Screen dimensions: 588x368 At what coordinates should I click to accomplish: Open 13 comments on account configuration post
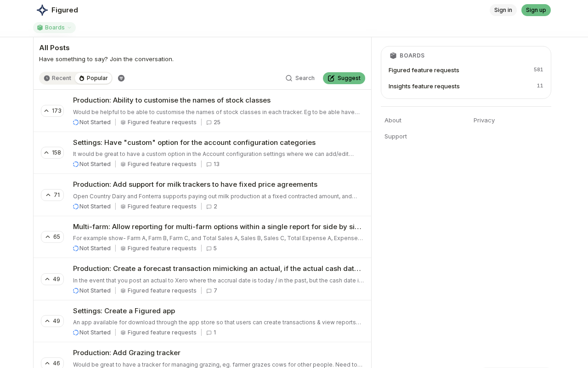click(213, 164)
